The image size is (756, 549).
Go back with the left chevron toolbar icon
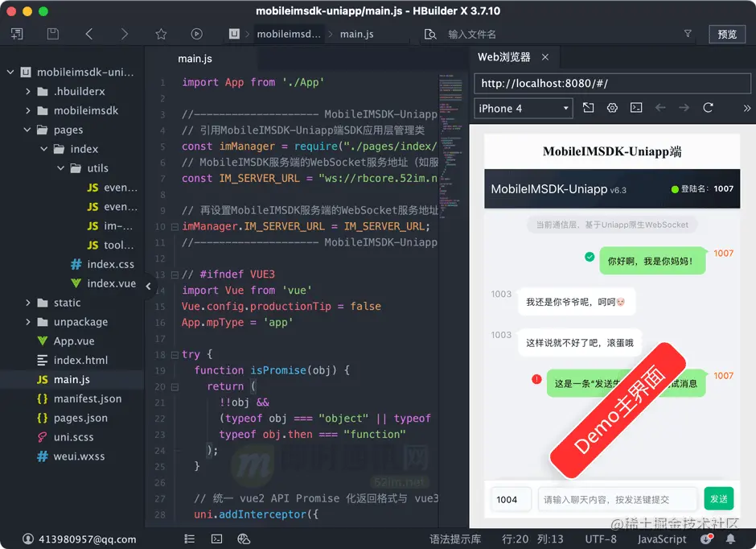(x=88, y=34)
